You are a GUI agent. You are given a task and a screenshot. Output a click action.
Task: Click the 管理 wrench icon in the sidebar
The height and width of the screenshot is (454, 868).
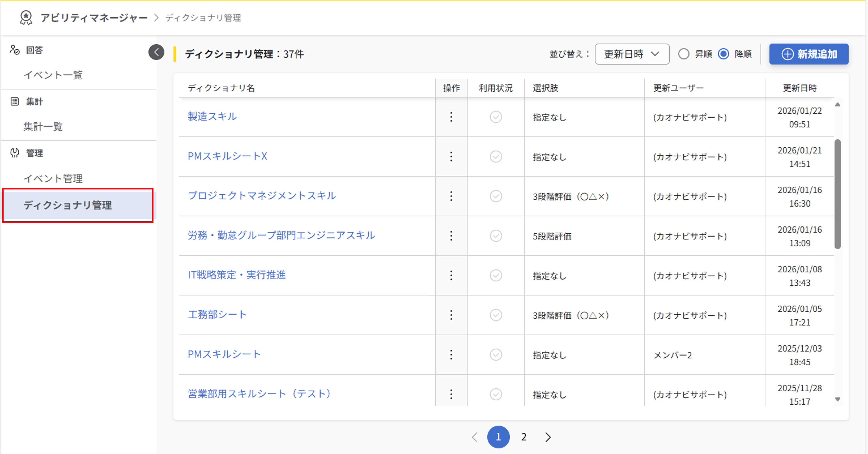click(x=14, y=153)
